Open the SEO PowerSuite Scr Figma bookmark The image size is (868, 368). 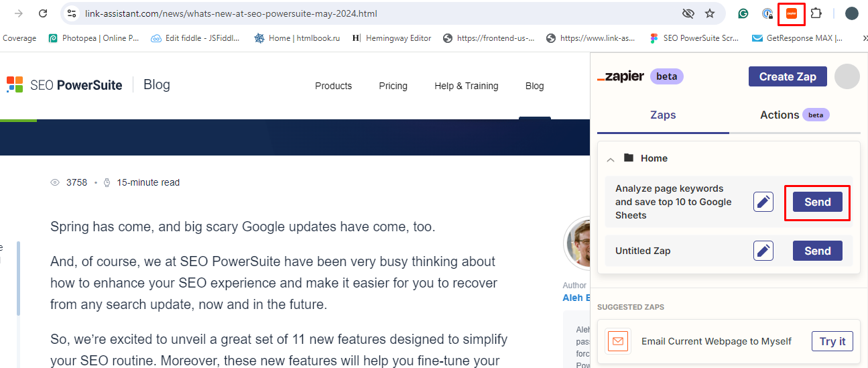click(694, 38)
